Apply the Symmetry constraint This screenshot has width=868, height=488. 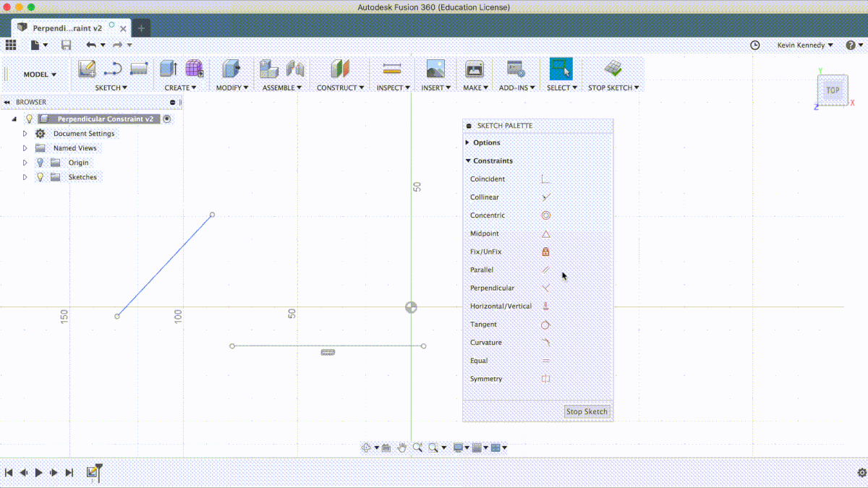(x=546, y=379)
